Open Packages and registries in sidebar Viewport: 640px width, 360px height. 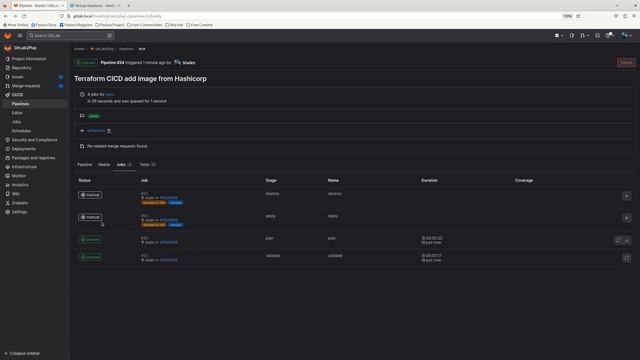click(x=33, y=158)
